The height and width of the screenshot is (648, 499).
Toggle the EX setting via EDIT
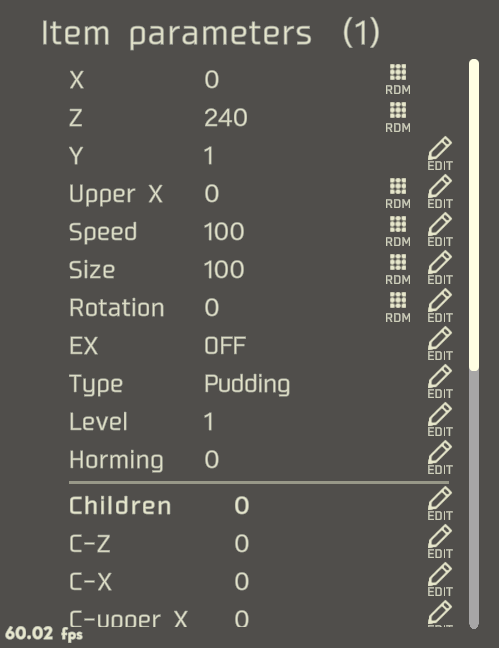pos(440,344)
